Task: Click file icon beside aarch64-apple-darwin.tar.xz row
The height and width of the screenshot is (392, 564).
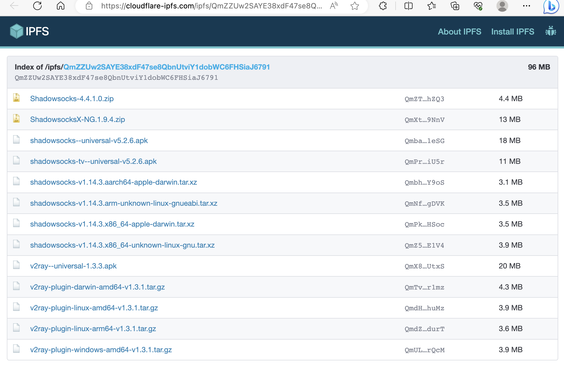Action: point(16,181)
